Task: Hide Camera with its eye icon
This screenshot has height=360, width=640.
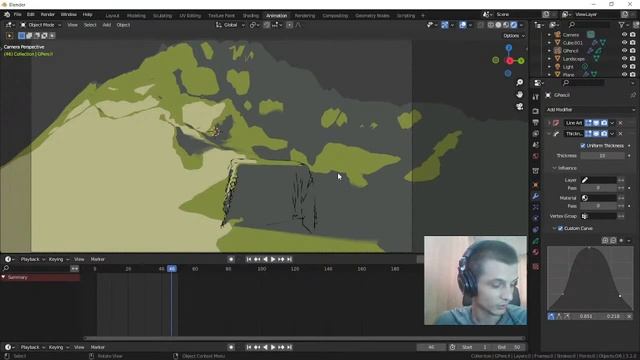Action: [624, 35]
